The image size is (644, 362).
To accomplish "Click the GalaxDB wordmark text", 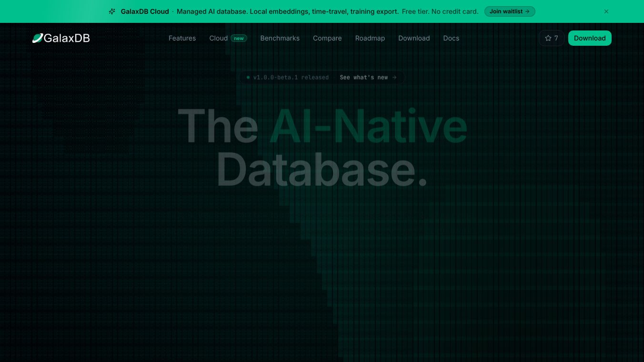I will click(67, 38).
